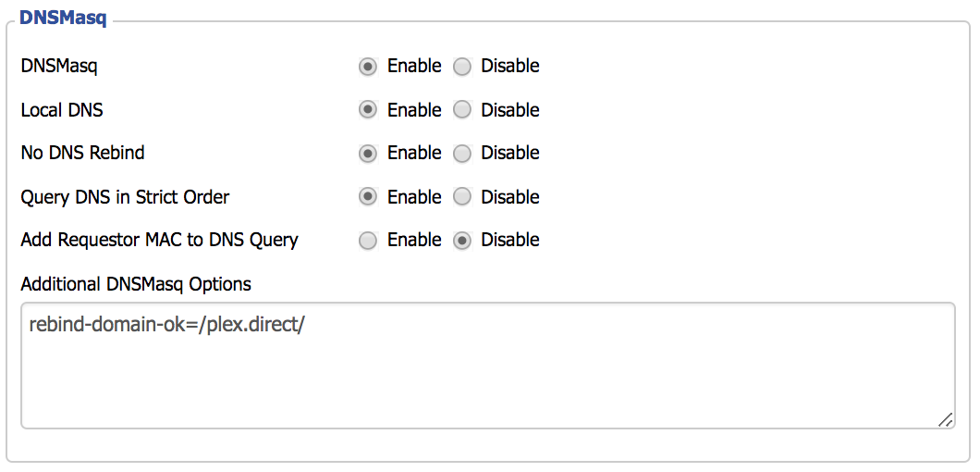Enable No DNS Rebind
The width and height of the screenshot is (980, 472).
click(368, 154)
